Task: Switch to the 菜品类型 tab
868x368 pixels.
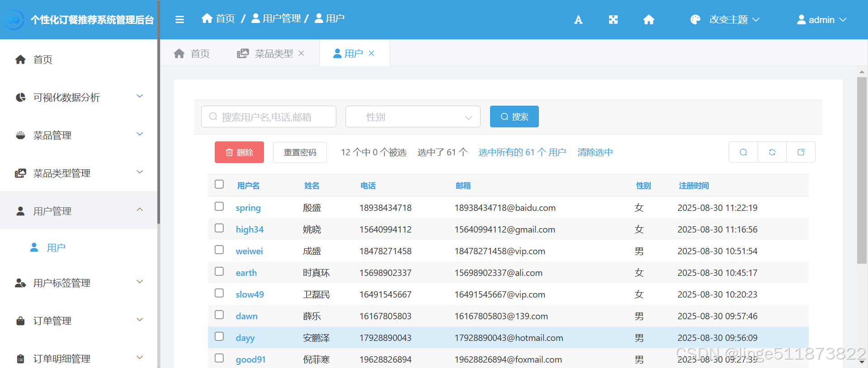Action: 270,53
